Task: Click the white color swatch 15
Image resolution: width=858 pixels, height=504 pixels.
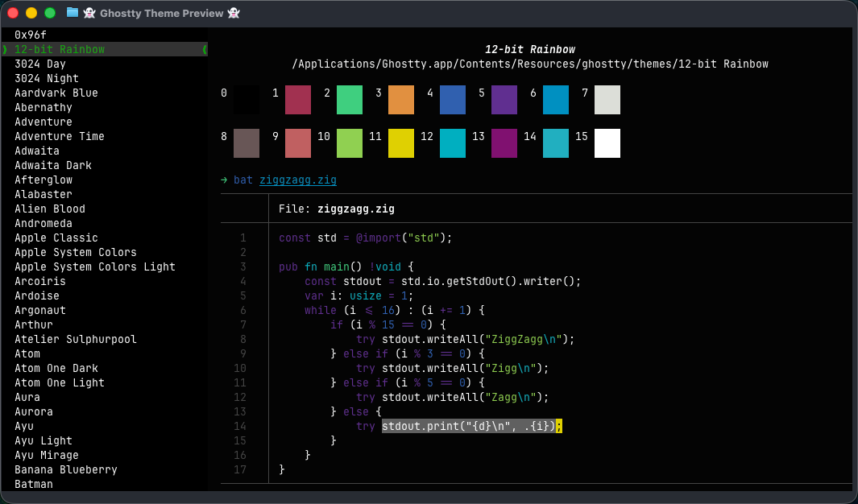Action: (x=607, y=143)
